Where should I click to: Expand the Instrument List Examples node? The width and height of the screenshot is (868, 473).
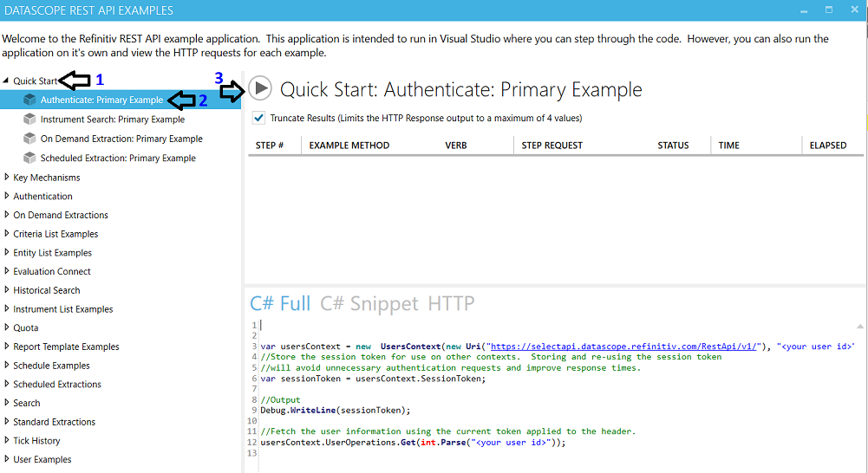(7, 308)
